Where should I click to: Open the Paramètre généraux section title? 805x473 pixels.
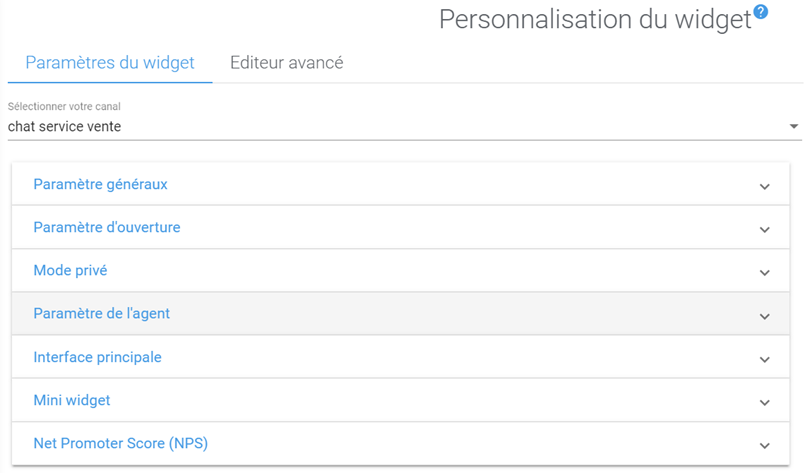(x=100, y=185)
